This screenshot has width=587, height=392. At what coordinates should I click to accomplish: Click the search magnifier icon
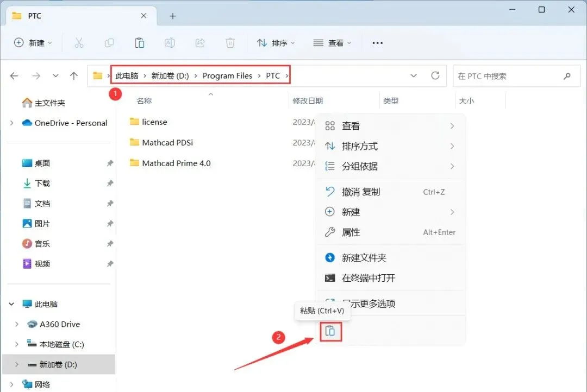[567, 76]
